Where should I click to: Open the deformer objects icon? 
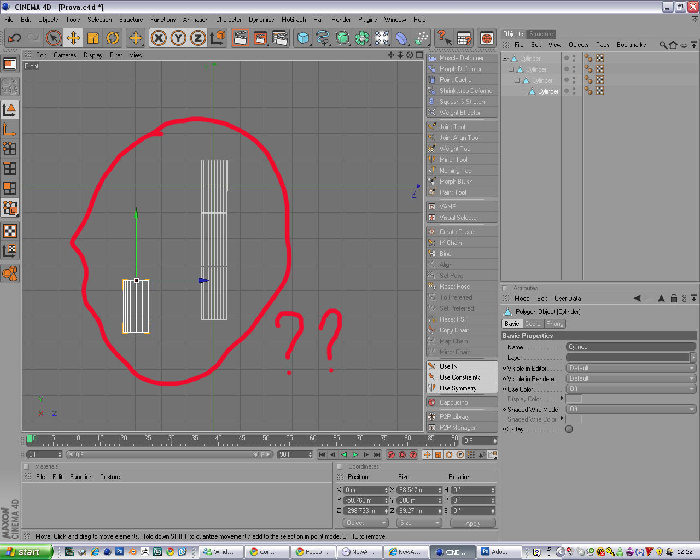tap(401, 38)
